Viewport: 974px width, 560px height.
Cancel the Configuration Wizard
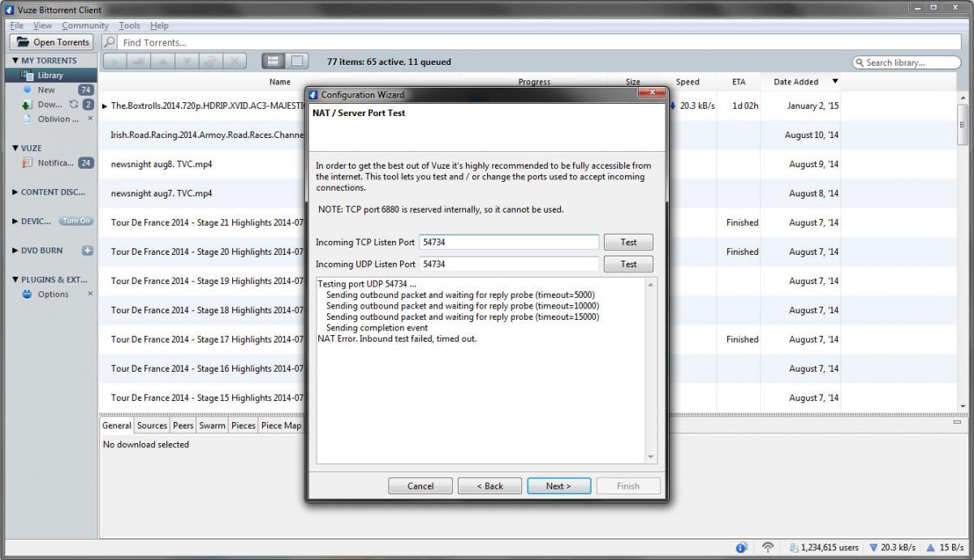pos(420,486)
